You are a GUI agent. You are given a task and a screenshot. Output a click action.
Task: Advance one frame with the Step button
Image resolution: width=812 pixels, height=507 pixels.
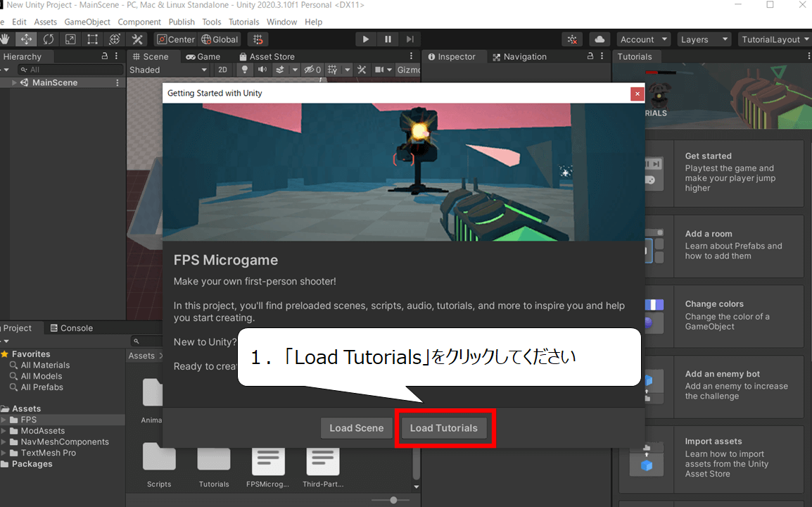(x=410, y=39)
